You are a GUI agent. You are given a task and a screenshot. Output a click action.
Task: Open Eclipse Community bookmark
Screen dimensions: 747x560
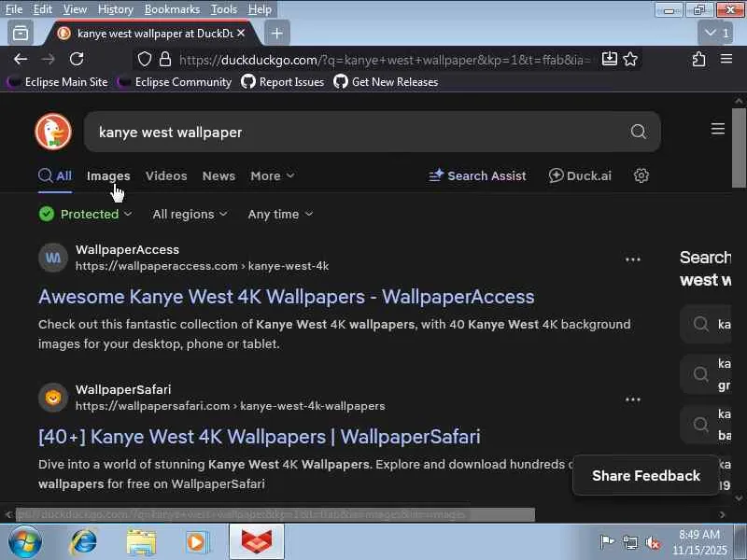pyautogui.click(x=175, y=82)
